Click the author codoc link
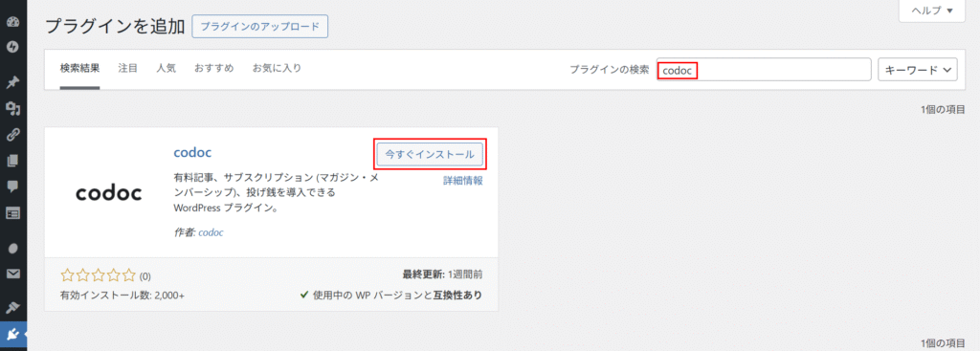Screen dimensions: 980x351 point(211,232)
